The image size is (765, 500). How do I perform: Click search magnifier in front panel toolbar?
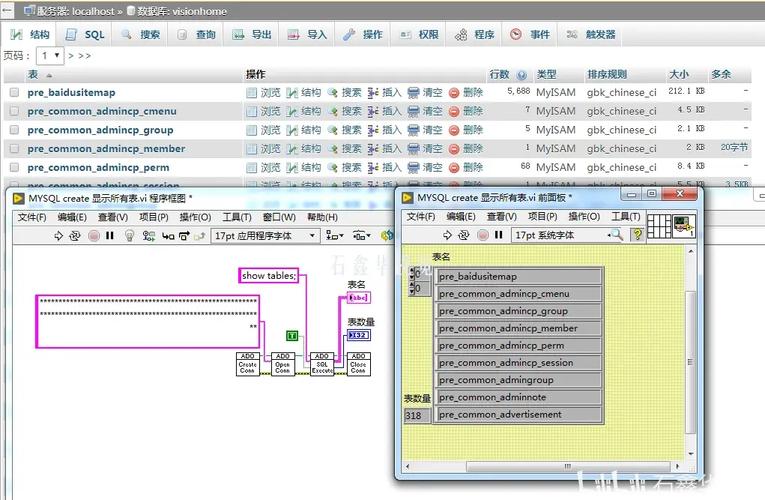617,235
